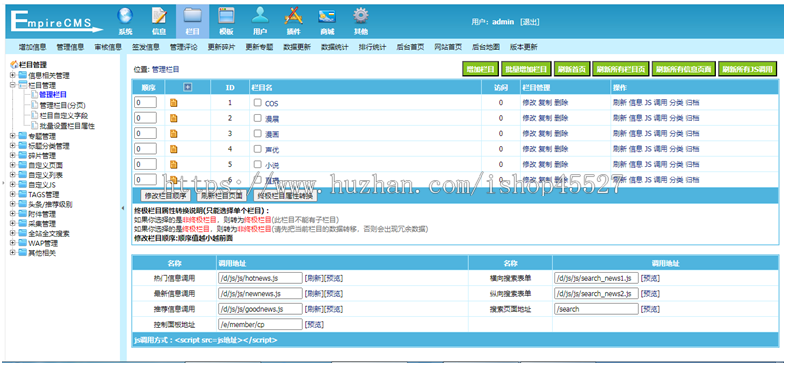
Task: Expand the 自定义JS tree node
Action: [12, 185]
